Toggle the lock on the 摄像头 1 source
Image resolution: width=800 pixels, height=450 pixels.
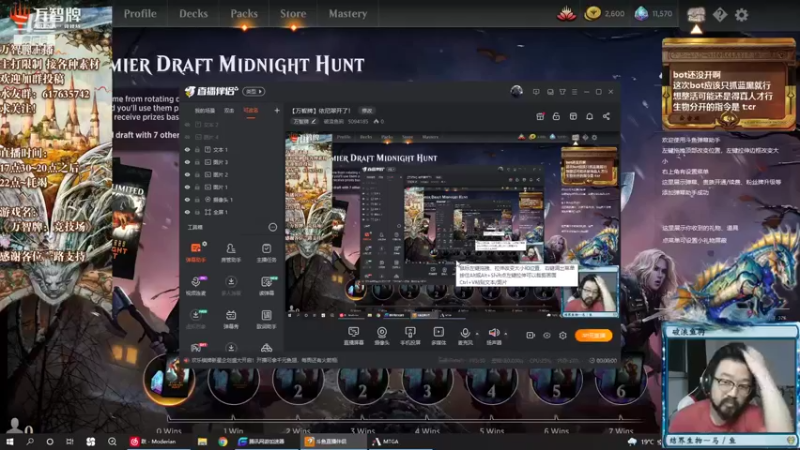pos(197,199)
